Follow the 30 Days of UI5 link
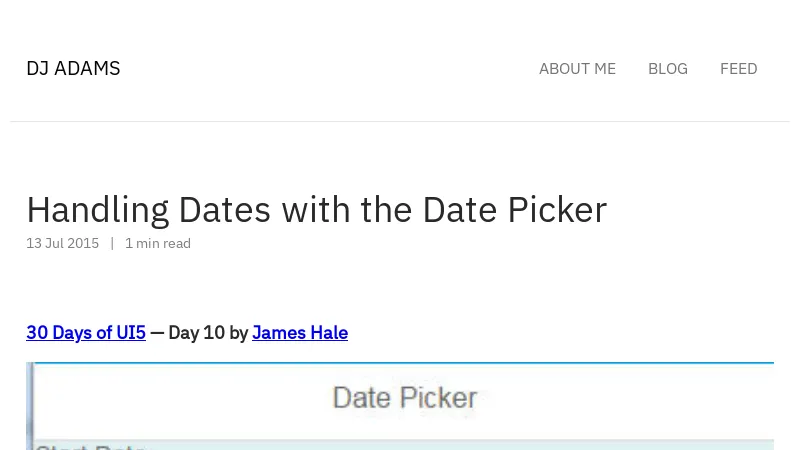The width and height of the screenshot is (800, 450). pyautogui.click(x=86, y=333)
